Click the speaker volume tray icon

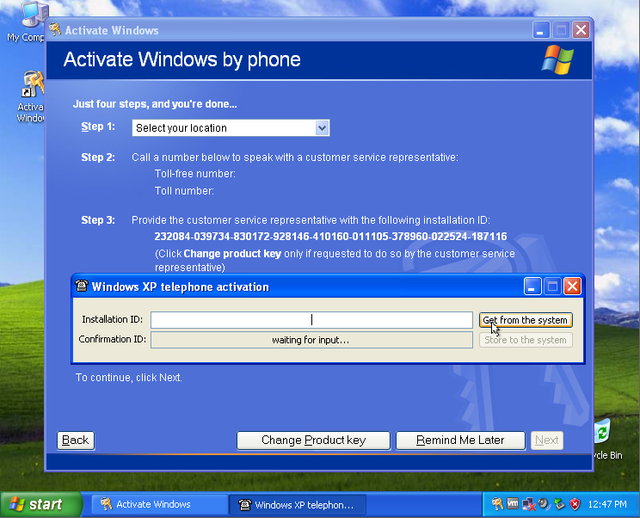(x=544, y=505)
